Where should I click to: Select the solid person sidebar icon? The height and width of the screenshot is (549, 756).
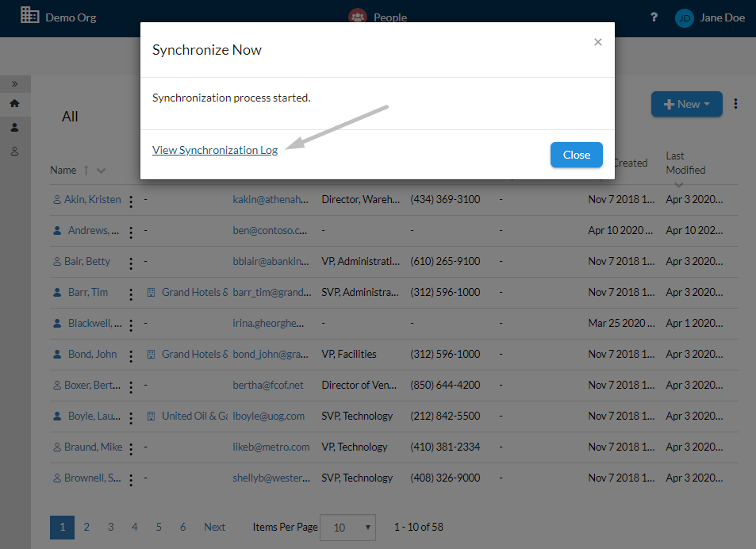14,127
